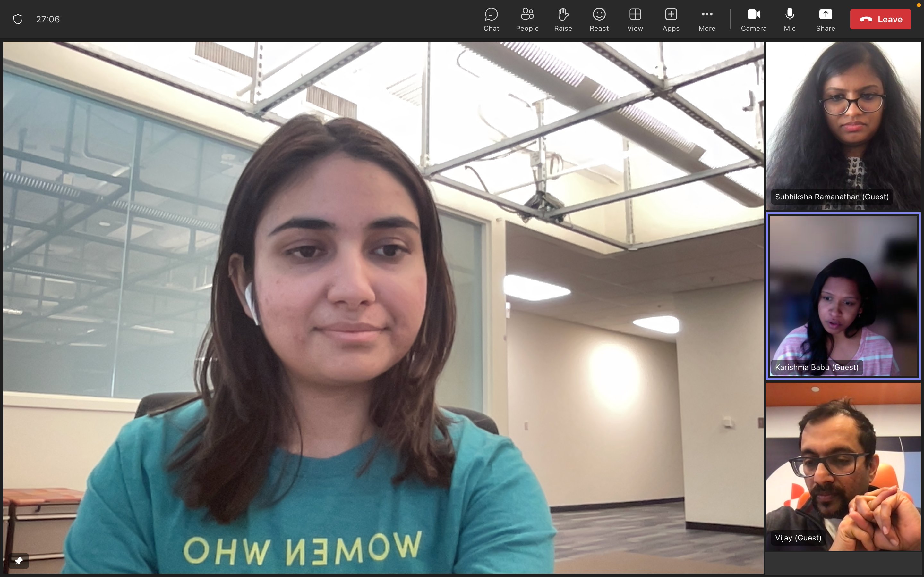Share your screen content
924x577 pixels.
pyautogui.click(x=825, y=20)
